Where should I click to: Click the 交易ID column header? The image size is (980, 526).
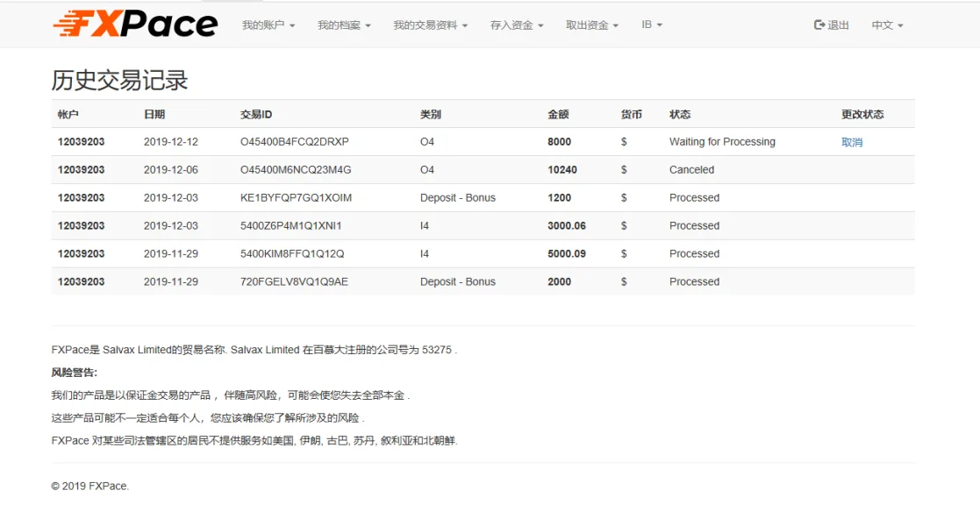pos(256,115)
